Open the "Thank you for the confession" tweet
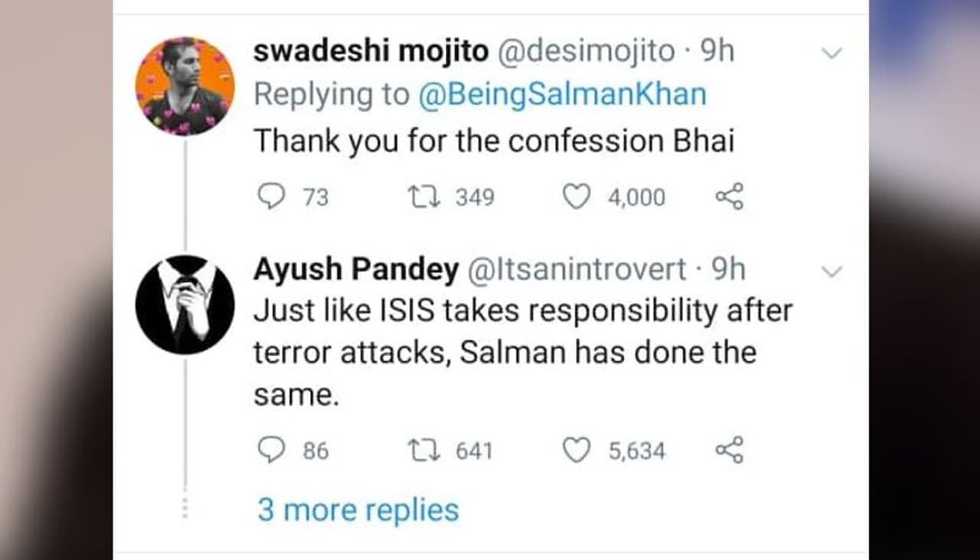The width and height of the screenshot is (980, 560). (493, 141)
